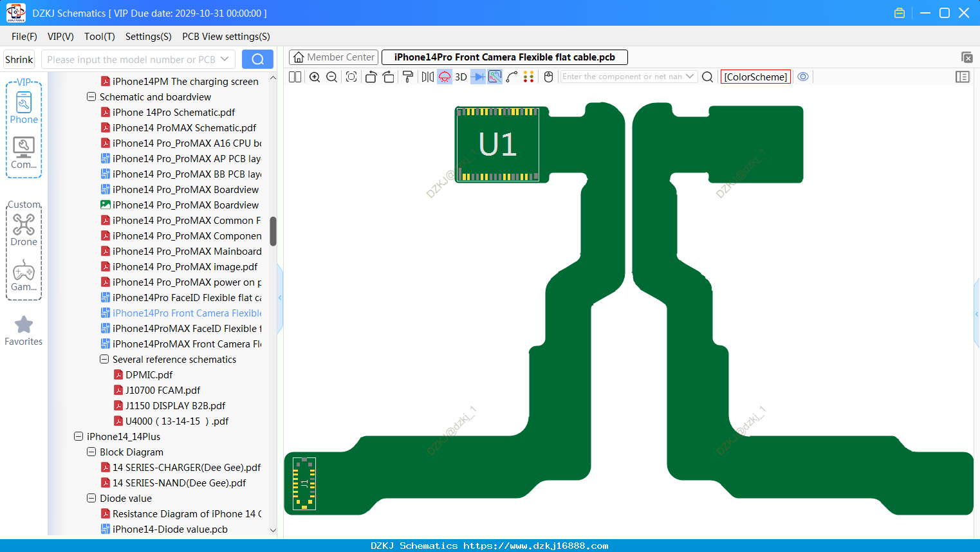Click the file tree scrollbar thumb
Image resolution: width=980 pixels, height=552 pixels.
click(273, 231)
